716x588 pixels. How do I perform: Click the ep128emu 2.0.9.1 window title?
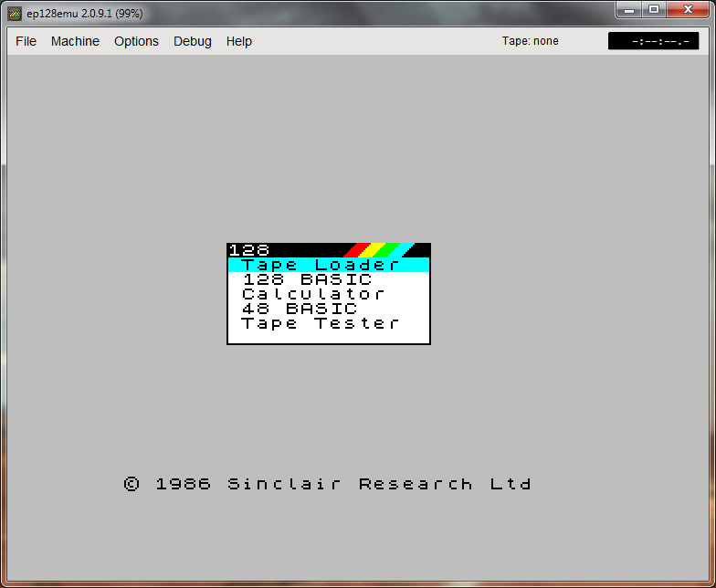[x=84, y=14]
